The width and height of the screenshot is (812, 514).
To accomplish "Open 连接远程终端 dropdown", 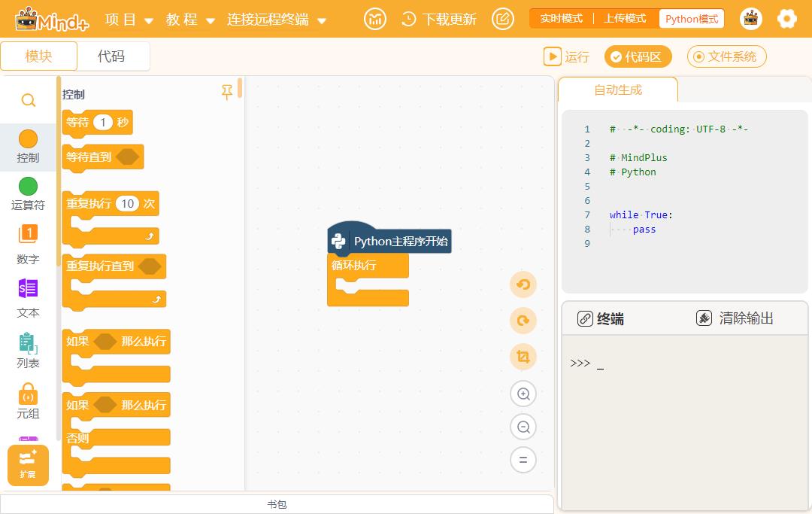I will click(276, 20).
